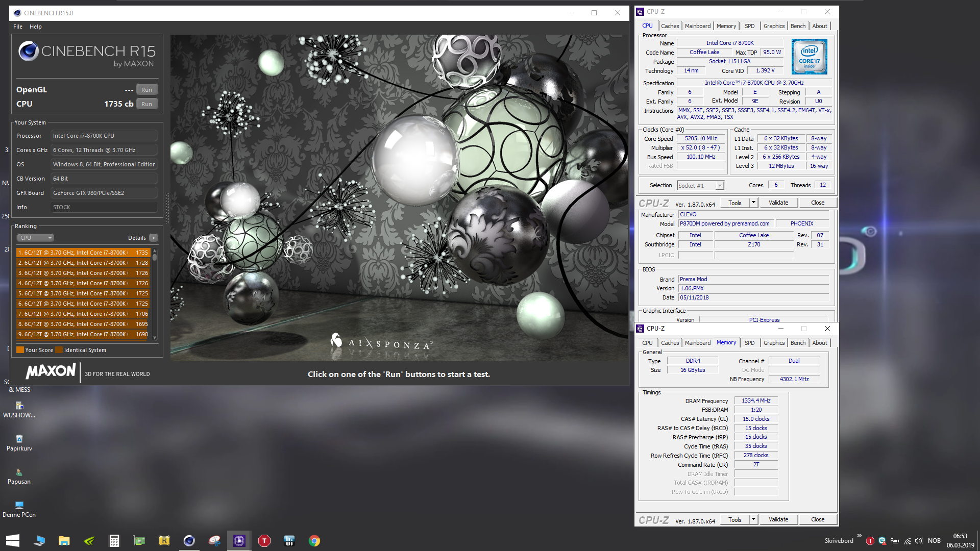Switch to Cinebench taskbar icon
Image resolution: width=980 pixels, height=551 pixels.
[x=189, y=541]
